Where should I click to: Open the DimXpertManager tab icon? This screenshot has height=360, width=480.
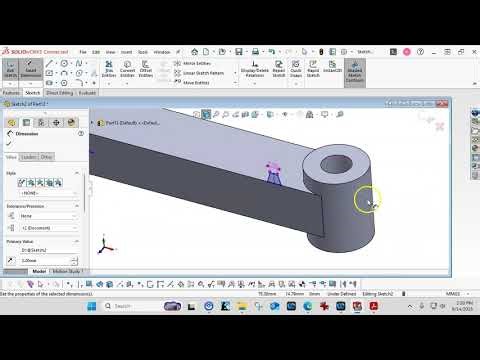coord(56,123)
